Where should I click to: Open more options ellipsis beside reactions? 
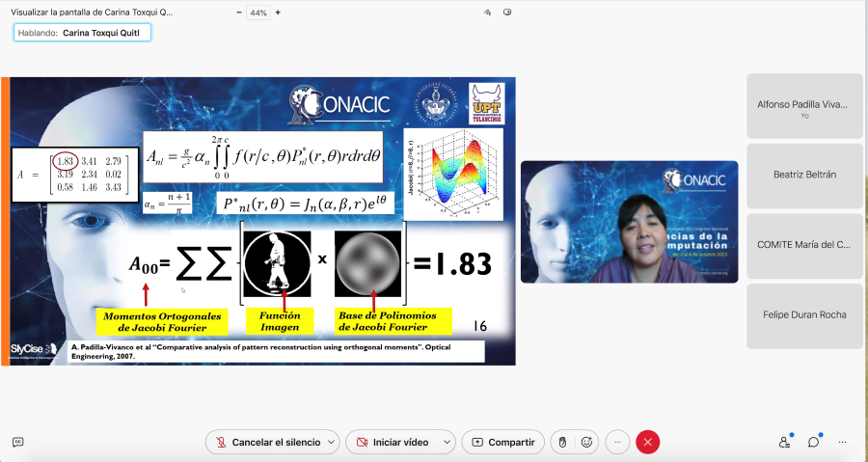click(x=617, y=442)
